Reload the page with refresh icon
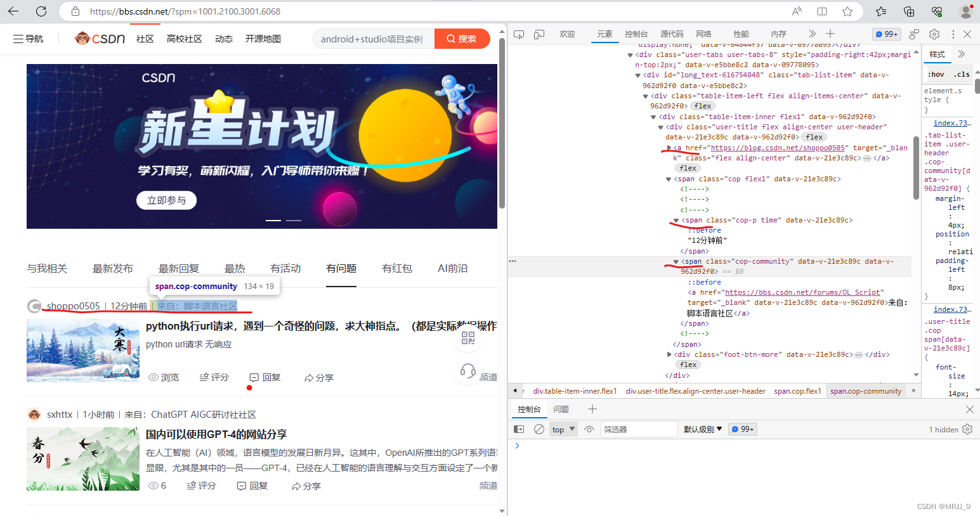This screenshot has height=516, width=980. click(41, 11)
